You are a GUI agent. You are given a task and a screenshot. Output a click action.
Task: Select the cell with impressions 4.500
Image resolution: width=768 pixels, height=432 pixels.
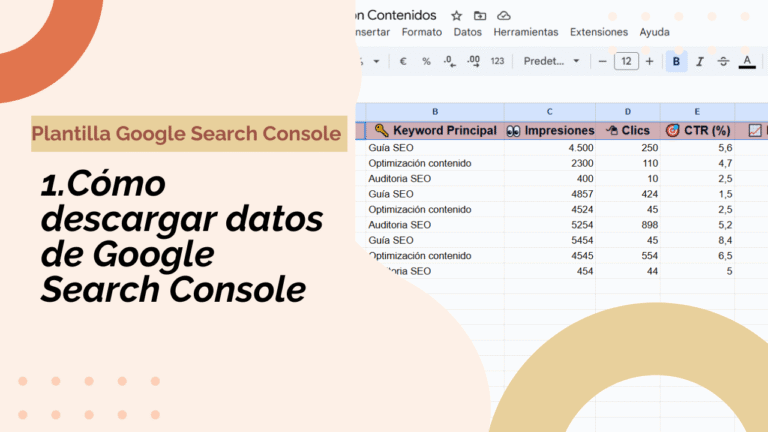550,148
